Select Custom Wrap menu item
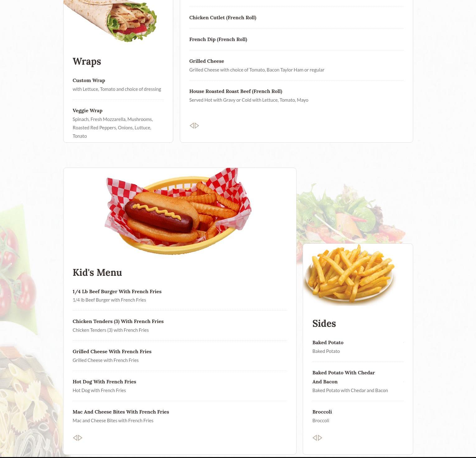Viewport: 476px width, 458px height. tap(118, 85)
